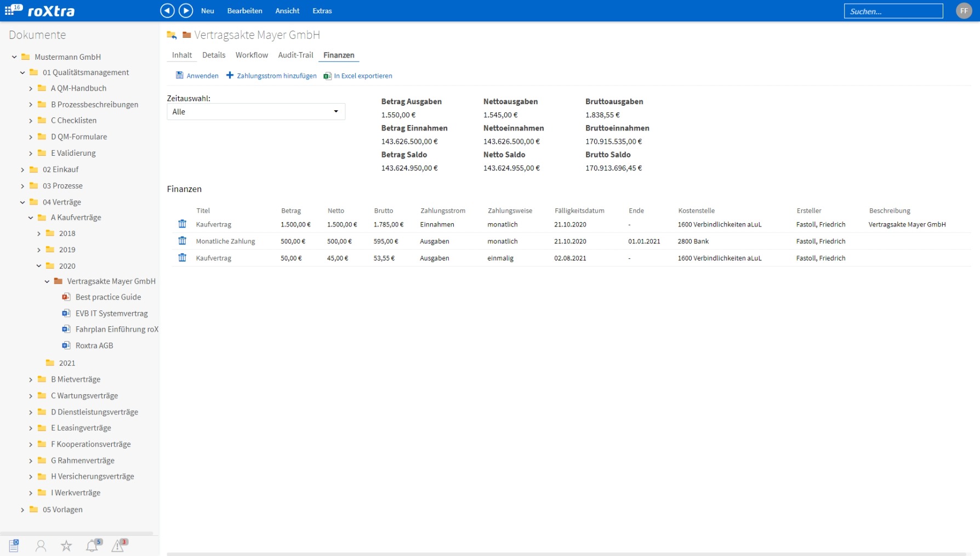Expand the '2019' folder in the tree
The width and height of the screenshot is (980, 556).
tap(38, 249)
